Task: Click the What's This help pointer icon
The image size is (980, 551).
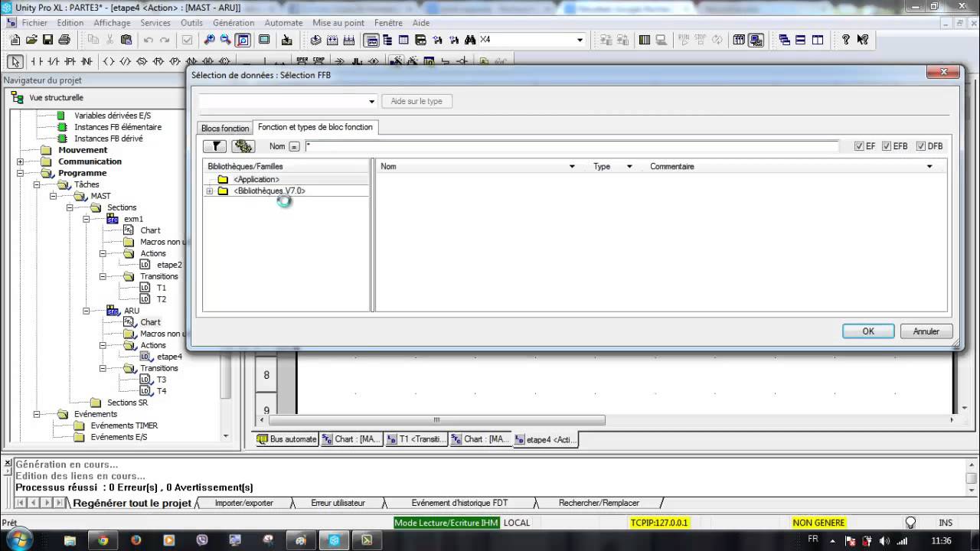Action: coord(863,40)
